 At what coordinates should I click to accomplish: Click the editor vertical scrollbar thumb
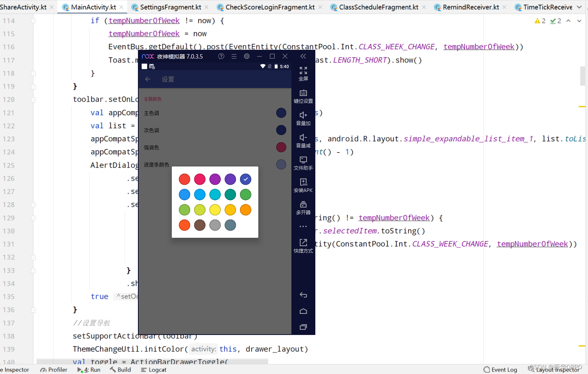(582, 76)
